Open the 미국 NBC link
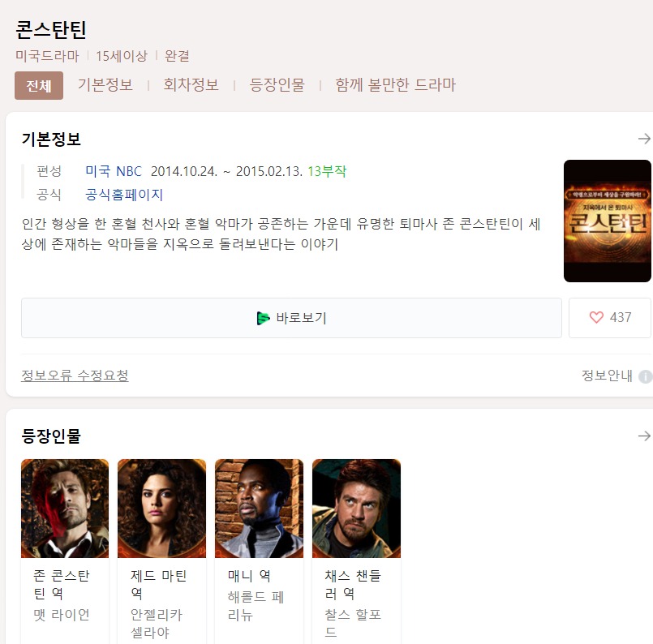The width and height of the screenshot is (653, 644). coord(114,171)
